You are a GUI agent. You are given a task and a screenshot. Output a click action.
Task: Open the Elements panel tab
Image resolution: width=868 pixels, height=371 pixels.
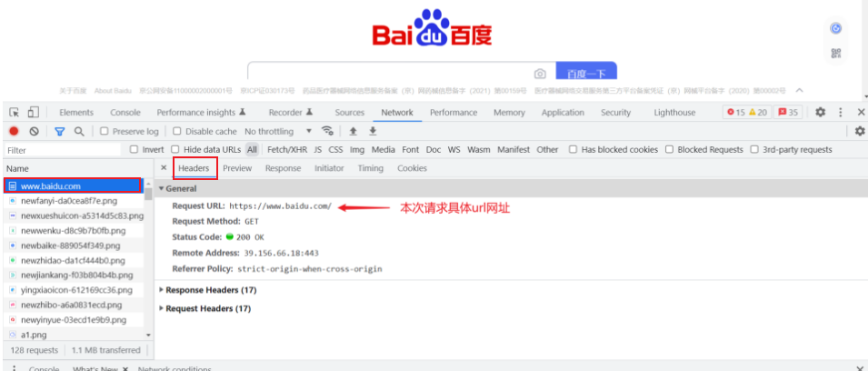[76, 113]
